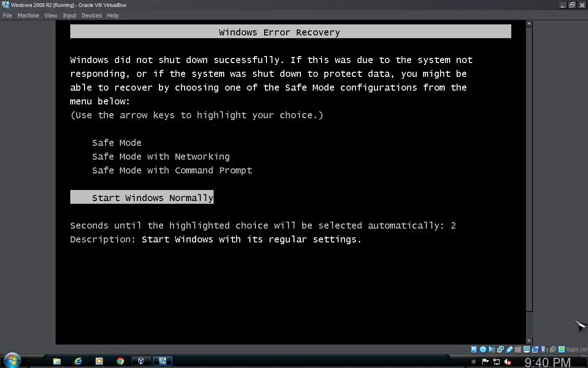Image resolution: width=588 pixels, height=368 pixels.
Task: Click the Windows Error Recovery title bar
Action: click(290, 32)
